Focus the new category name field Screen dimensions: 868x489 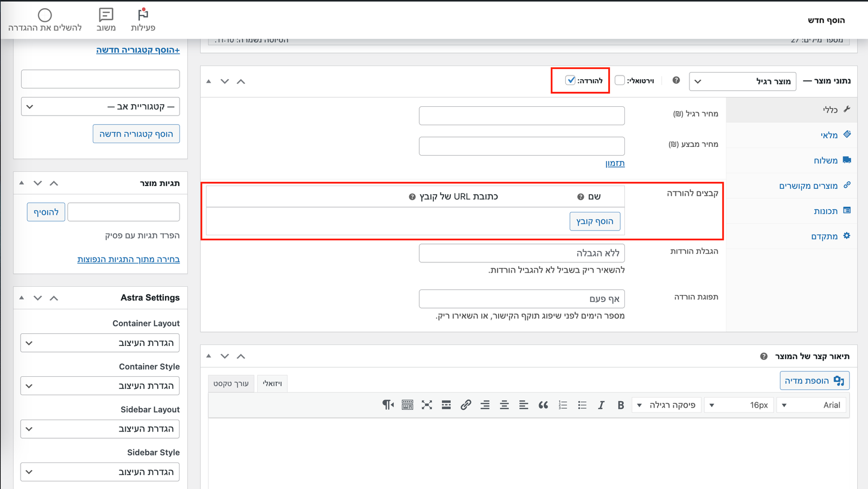pos(100,79)
